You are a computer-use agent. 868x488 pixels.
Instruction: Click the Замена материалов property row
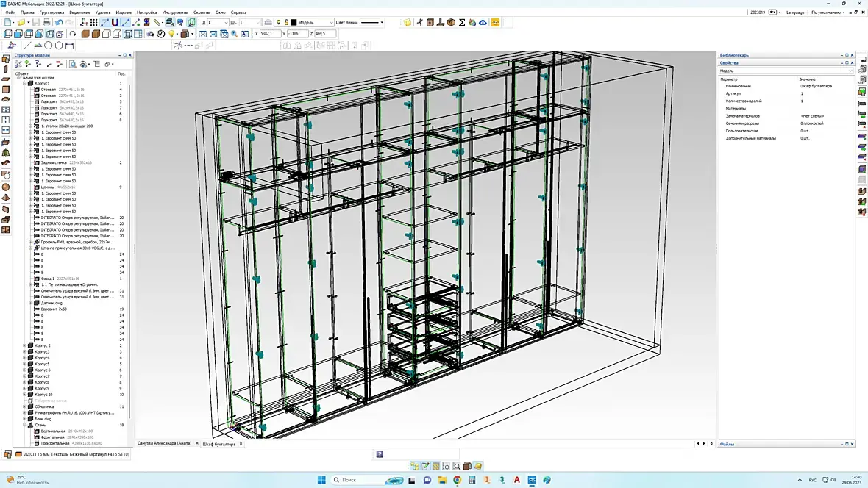click(786, 116)
